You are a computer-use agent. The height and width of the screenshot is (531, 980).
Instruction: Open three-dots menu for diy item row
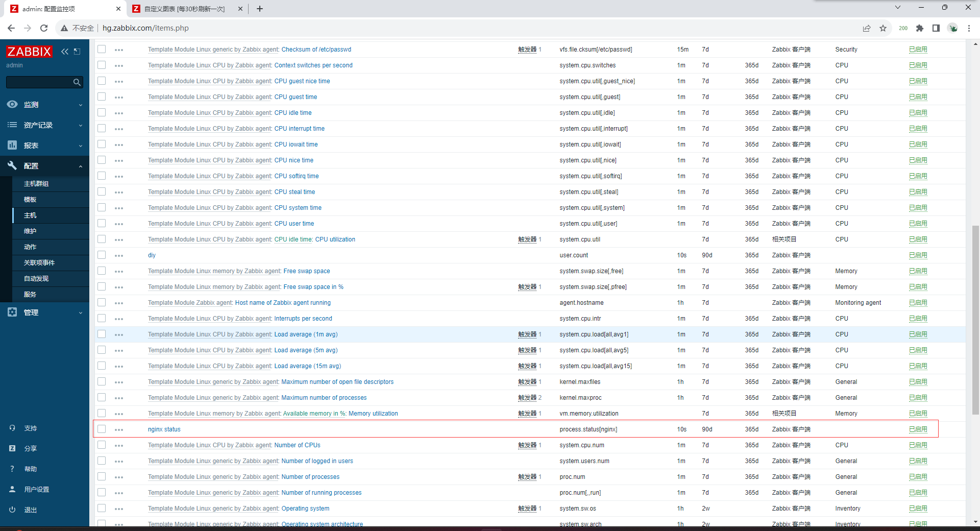click(119, 256)
